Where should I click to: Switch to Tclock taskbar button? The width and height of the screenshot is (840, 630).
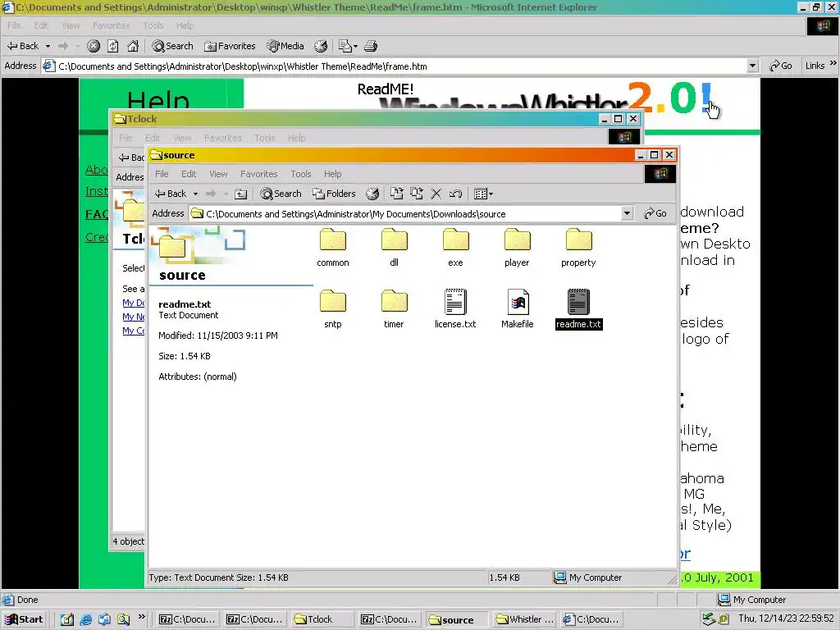322,619
